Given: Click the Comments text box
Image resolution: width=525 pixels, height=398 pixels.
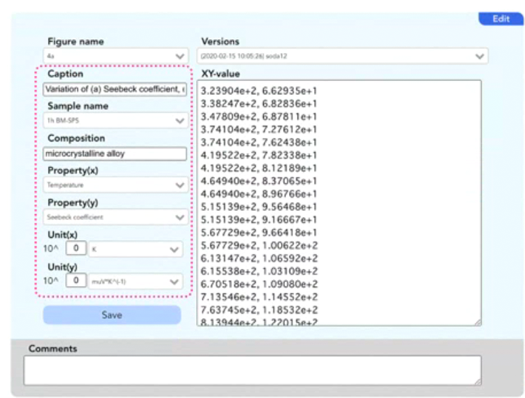Looking at the screenshot, I should tap(253, 370).
